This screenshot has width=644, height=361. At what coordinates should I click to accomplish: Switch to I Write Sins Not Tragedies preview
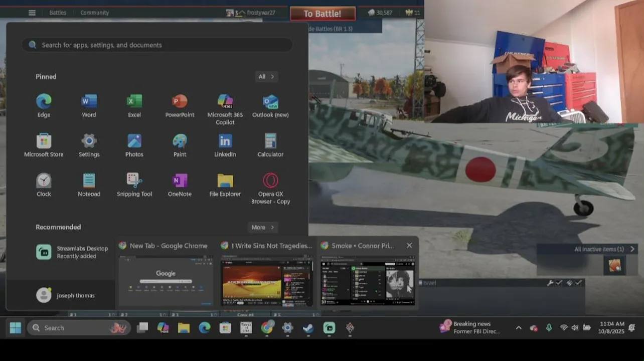pos(267,273)
